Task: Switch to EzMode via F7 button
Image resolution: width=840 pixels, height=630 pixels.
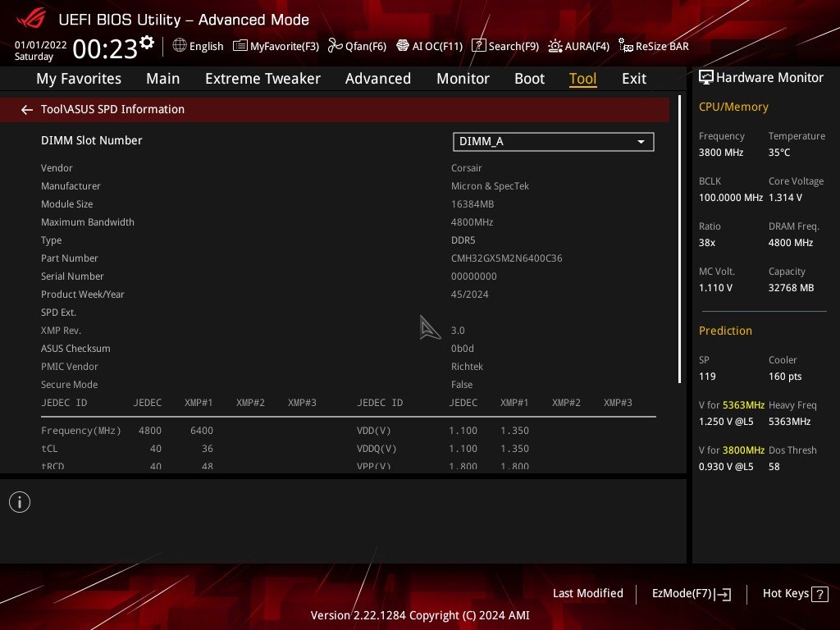Action: click(691, 593)
